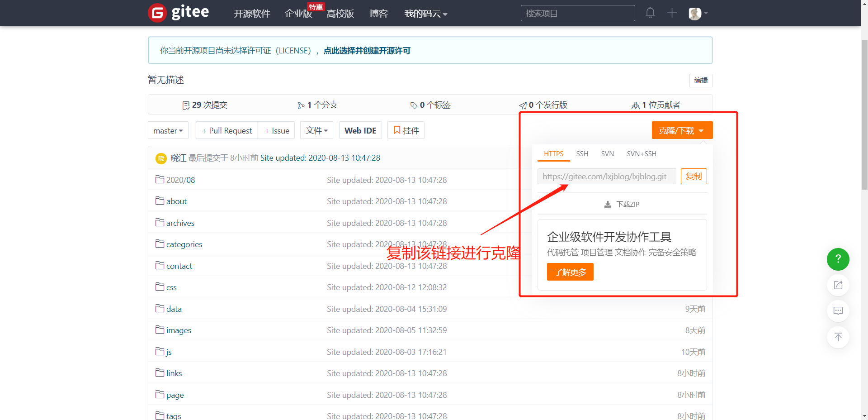Click the Web IDE button
The image size is (868, 420).
[x=360, y=131]
